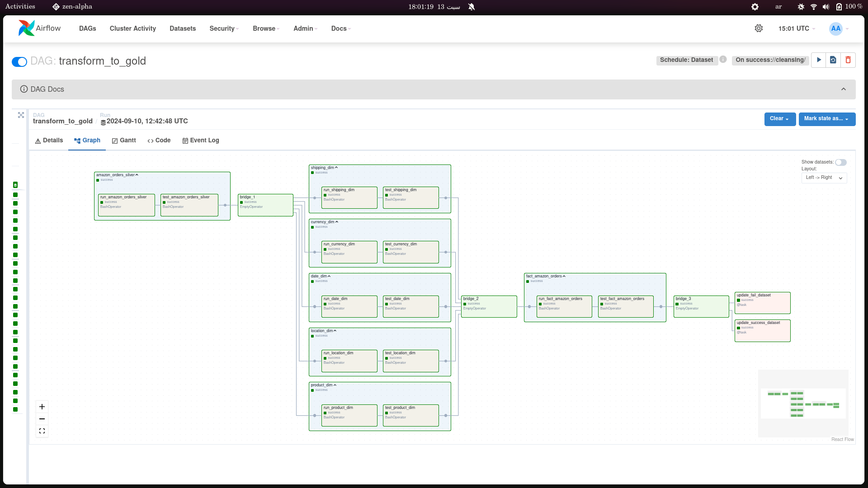Click the DAG trigger run button
Screen dimensions: 868x488
(819, 60)
